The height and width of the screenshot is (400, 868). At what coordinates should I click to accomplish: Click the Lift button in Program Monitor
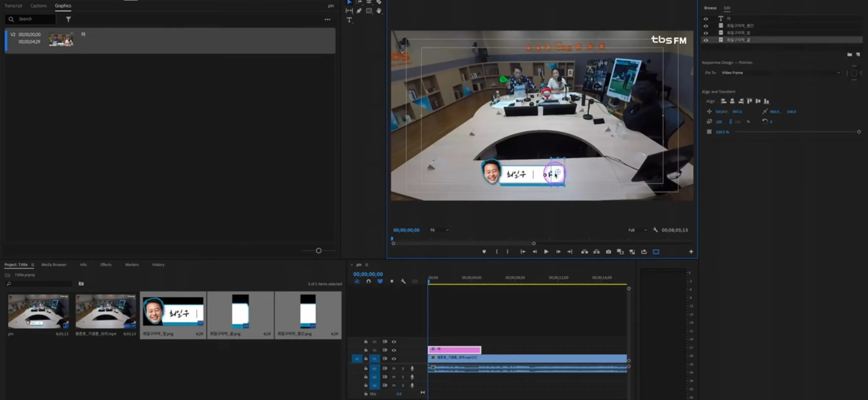[585, 251]
